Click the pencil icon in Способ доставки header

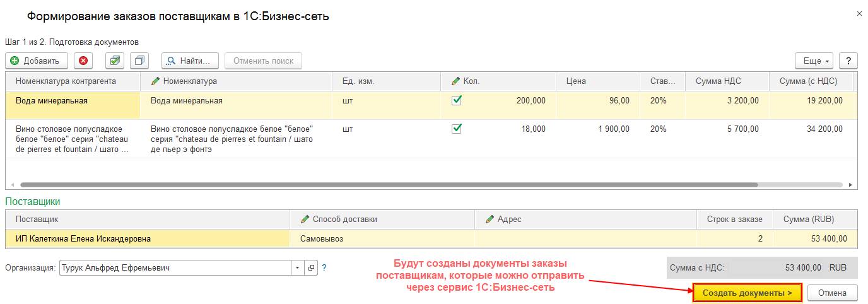pos(305,219)
